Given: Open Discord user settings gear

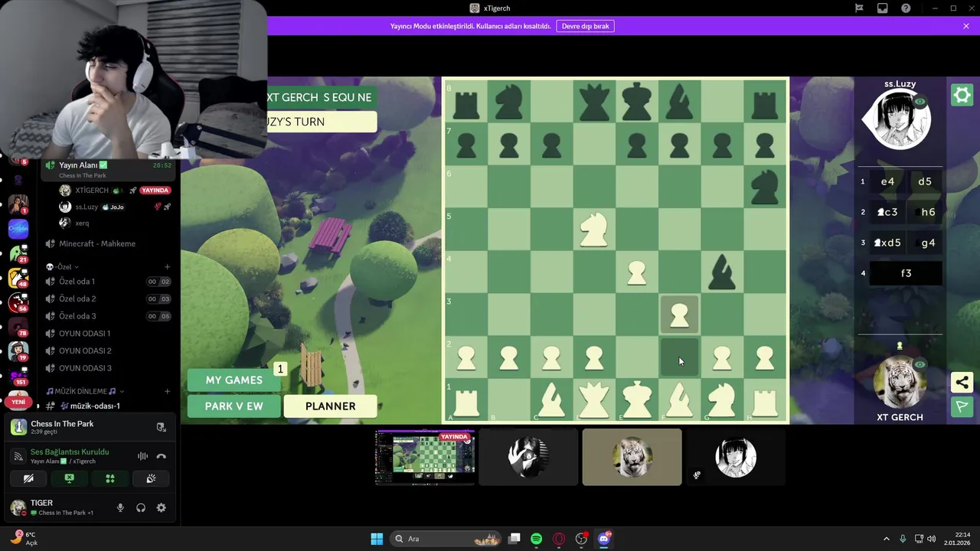Looking at the screenshot, I should 161,507.
